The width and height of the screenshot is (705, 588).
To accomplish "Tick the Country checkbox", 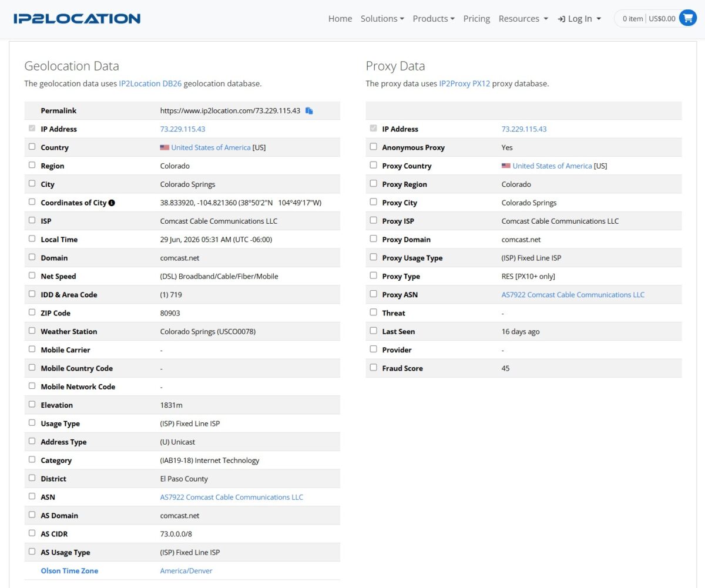I will [32, 147].
